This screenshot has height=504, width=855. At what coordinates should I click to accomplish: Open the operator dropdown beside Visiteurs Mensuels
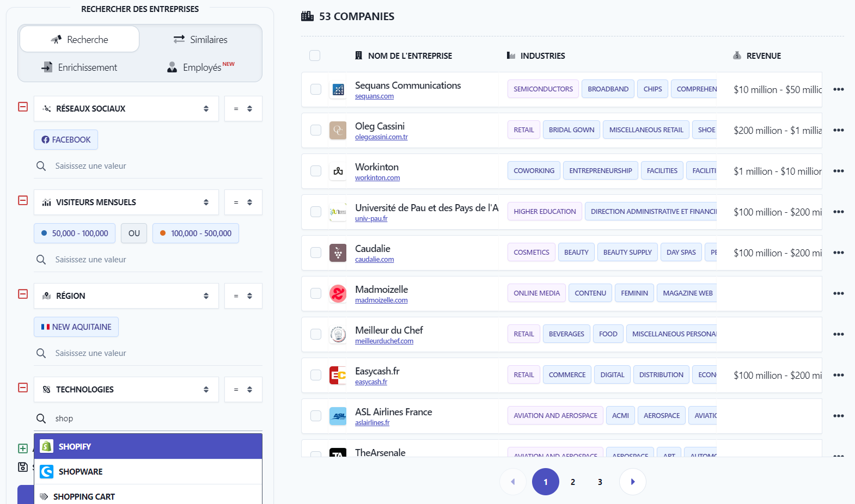point(243,202)
